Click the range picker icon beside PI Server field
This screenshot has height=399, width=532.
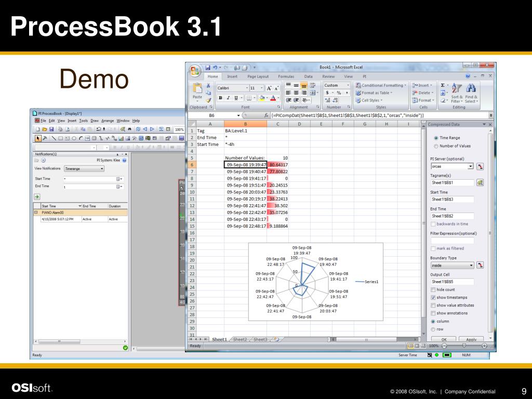[x=480, y=166]
